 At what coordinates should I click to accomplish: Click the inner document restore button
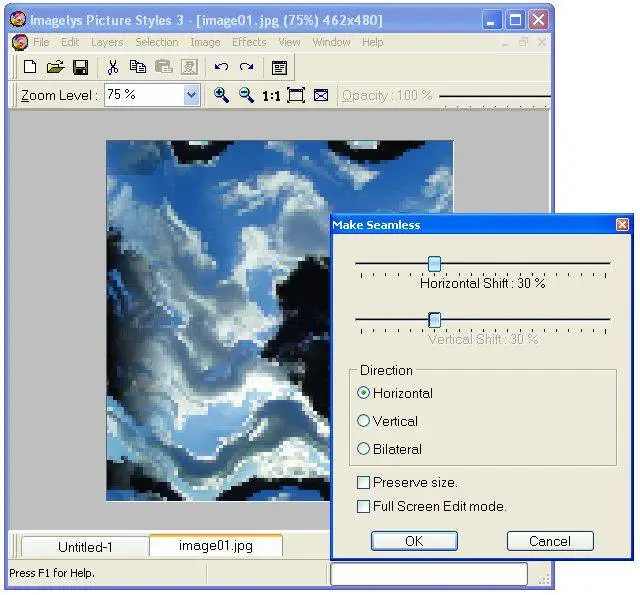[x=524, y=42]
